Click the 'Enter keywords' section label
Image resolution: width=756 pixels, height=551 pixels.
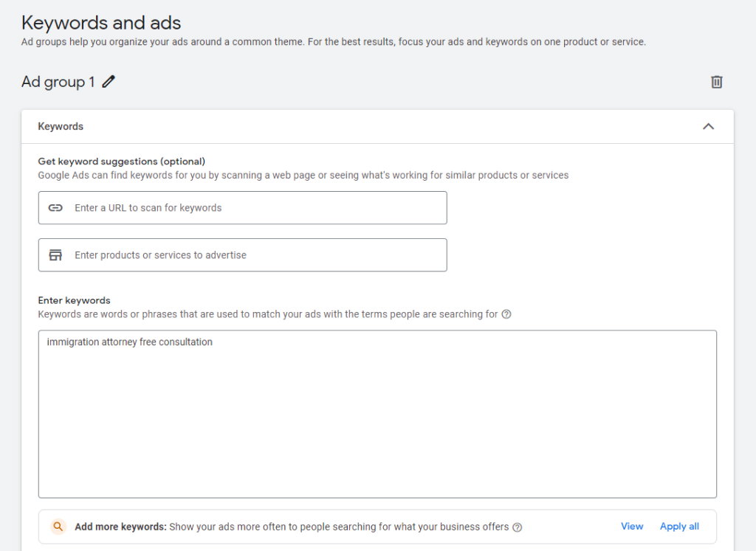point(74,301)
